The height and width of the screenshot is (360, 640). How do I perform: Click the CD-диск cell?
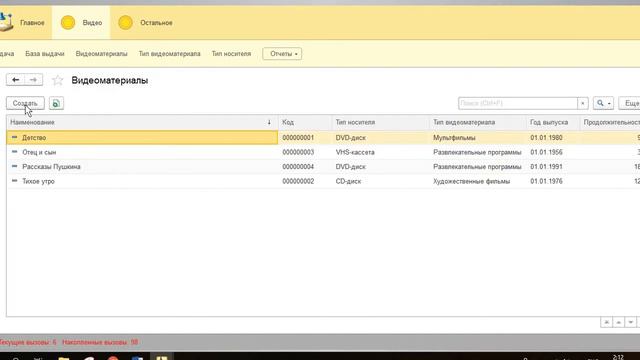[x=348, y=181]
